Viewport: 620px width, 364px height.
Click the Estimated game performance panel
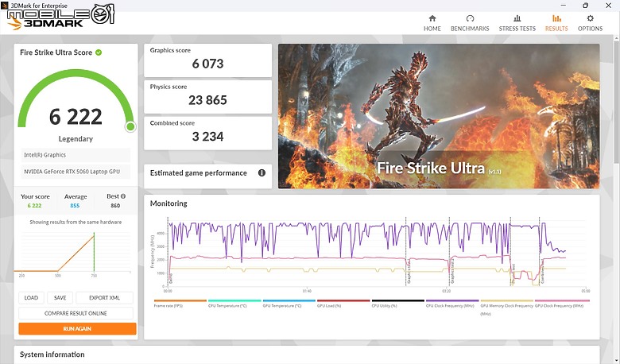coord(207,176)
